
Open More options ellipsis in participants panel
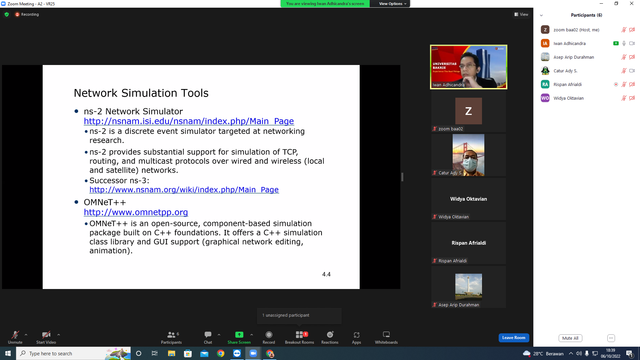611,338
